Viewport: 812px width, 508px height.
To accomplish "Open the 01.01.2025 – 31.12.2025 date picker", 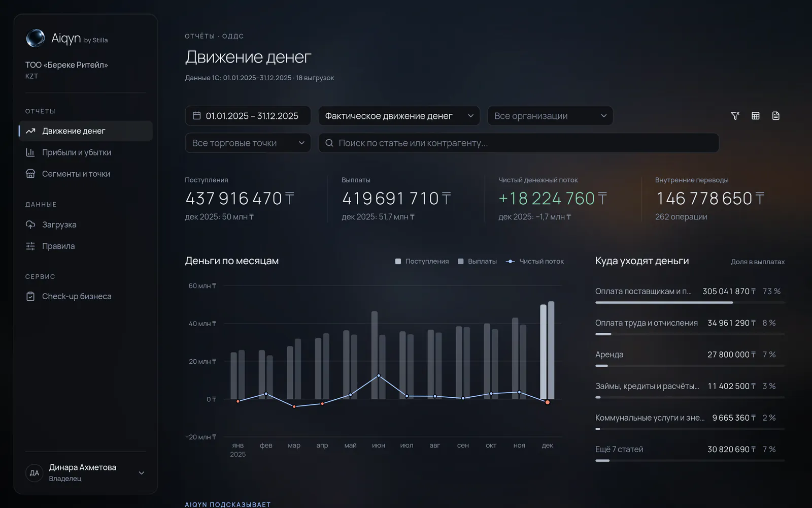I will [x=248, y=116].
